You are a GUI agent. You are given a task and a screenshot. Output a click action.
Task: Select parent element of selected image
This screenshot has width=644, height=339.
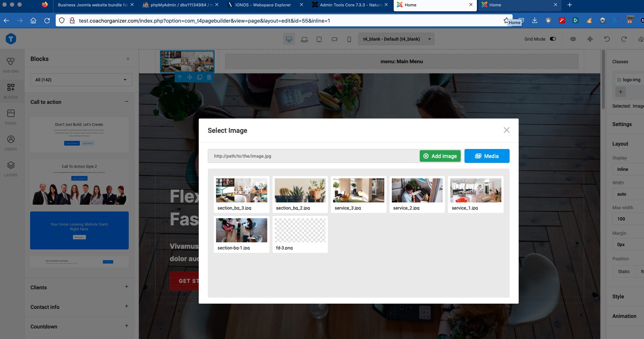click(x=180, y=77)
